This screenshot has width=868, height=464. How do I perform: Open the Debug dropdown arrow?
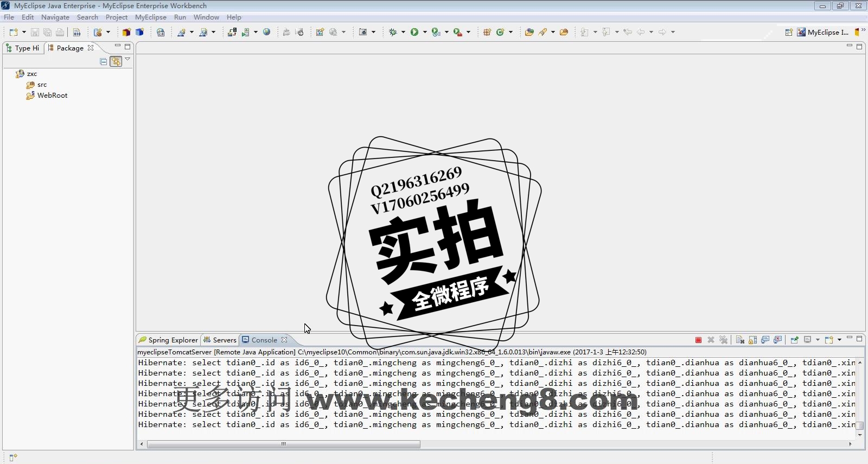tap(403, 32)
